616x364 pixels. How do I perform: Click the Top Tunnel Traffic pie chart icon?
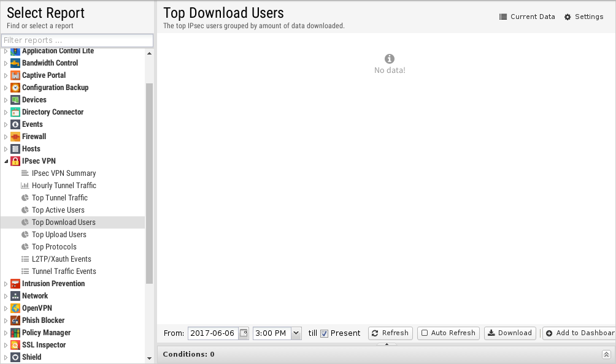(x=25, y=198)
